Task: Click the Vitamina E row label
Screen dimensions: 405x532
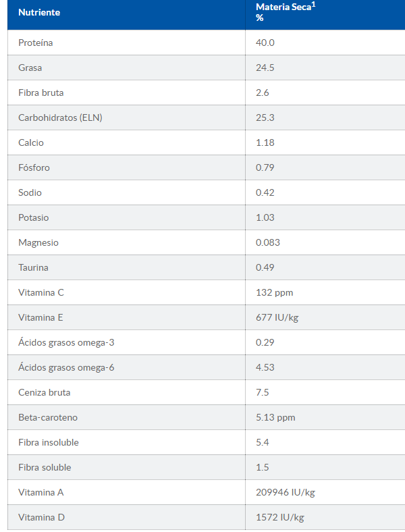Action: pos(40,317)
